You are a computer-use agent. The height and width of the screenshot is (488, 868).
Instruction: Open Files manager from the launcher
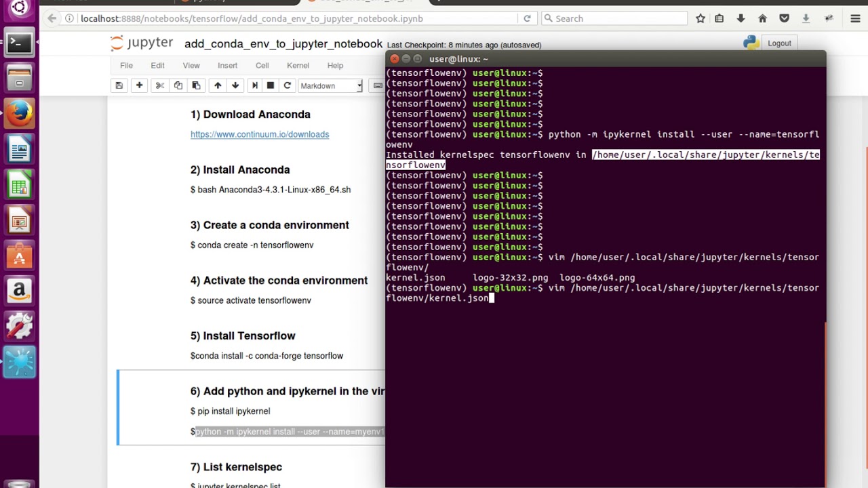coord(19,78)
